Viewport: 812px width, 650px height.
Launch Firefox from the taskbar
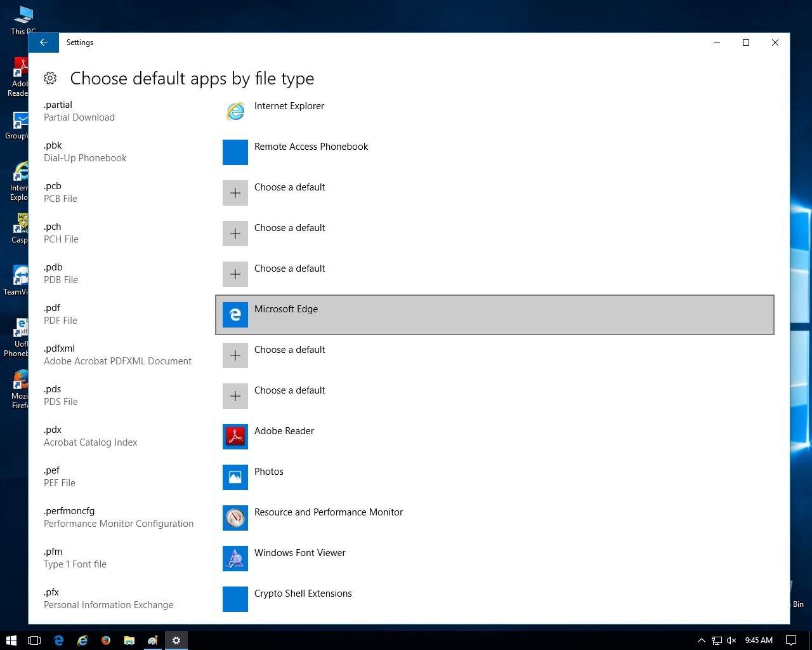pyautogui.click(x=106, y=640)
